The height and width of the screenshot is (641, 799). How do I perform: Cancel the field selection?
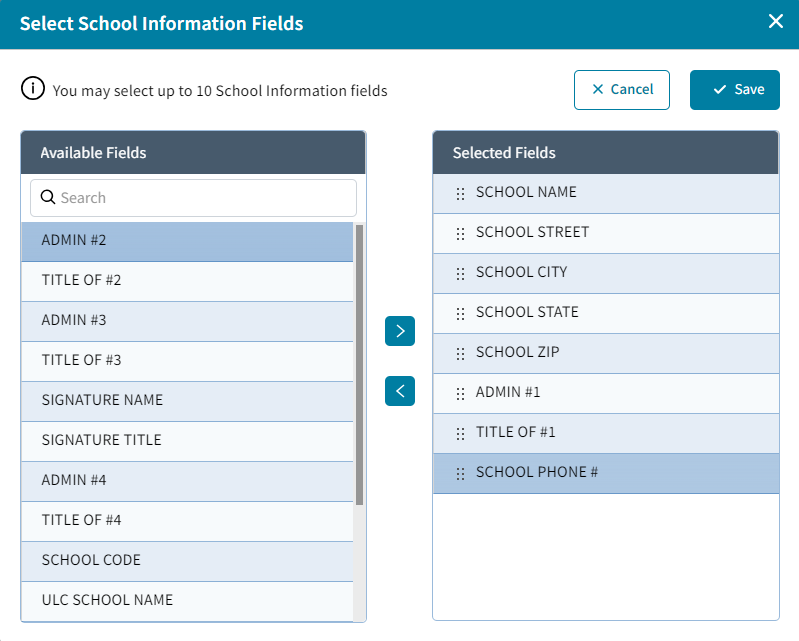(x=622, y=90)
